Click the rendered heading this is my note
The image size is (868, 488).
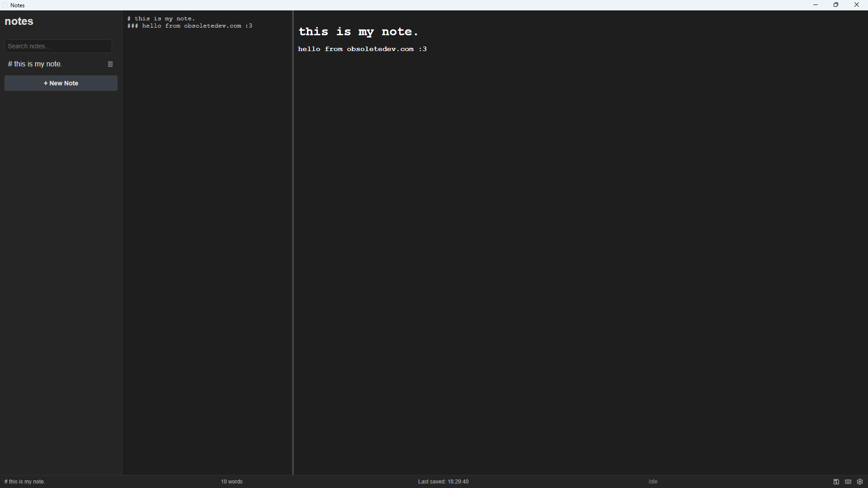(358, 31)
